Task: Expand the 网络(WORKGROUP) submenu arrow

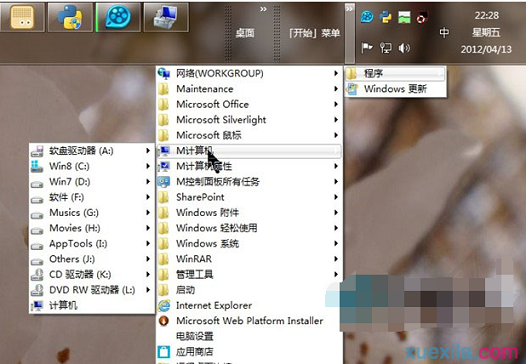Action: (x=336, y=73)
